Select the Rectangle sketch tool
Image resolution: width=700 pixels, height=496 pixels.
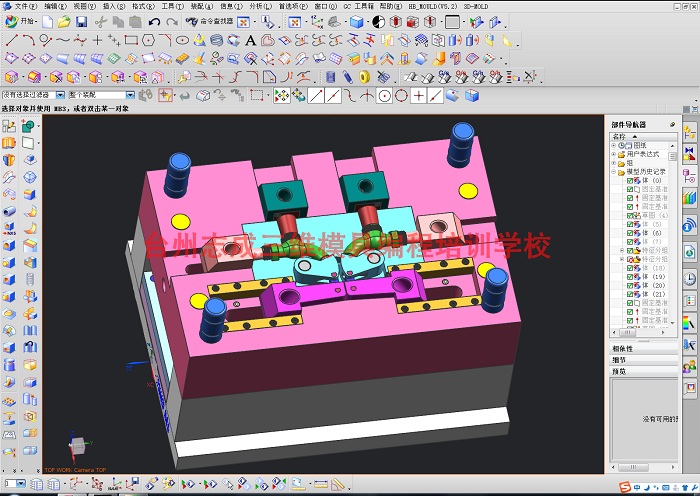pos(131,41)
